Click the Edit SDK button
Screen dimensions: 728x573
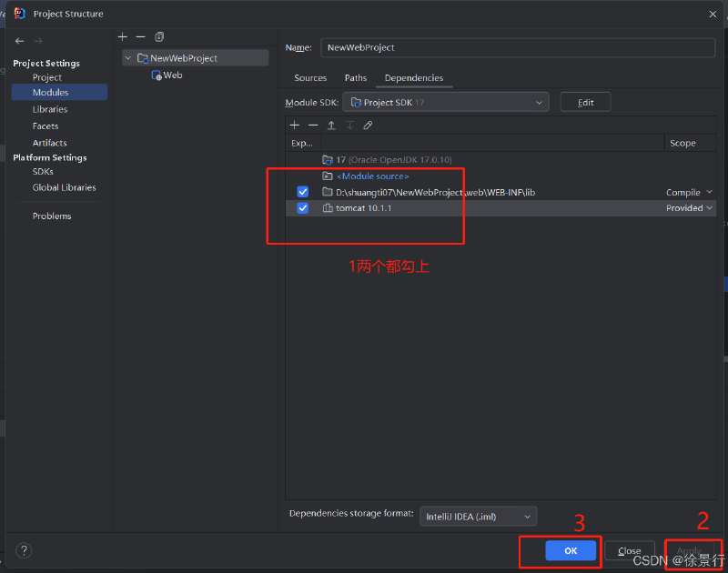585,102
